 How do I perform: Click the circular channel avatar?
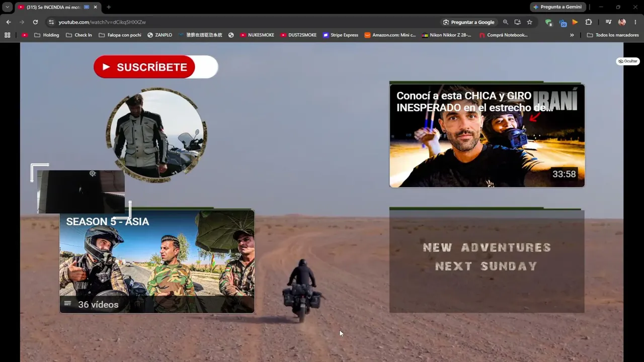pyautogui.click(x=156, y=135)
